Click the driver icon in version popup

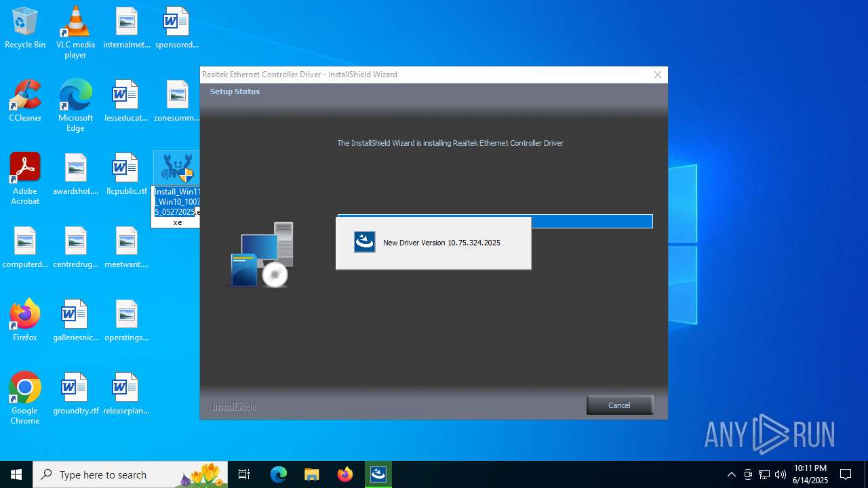coord(365,242)
